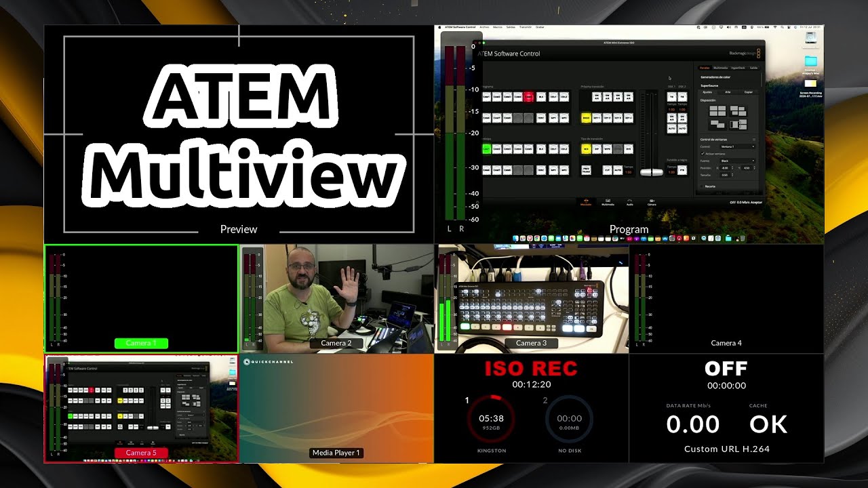868x488 pixels.
Task: Choose the large-plus-two-small SuperSource layout
Action: coord(738,125)
